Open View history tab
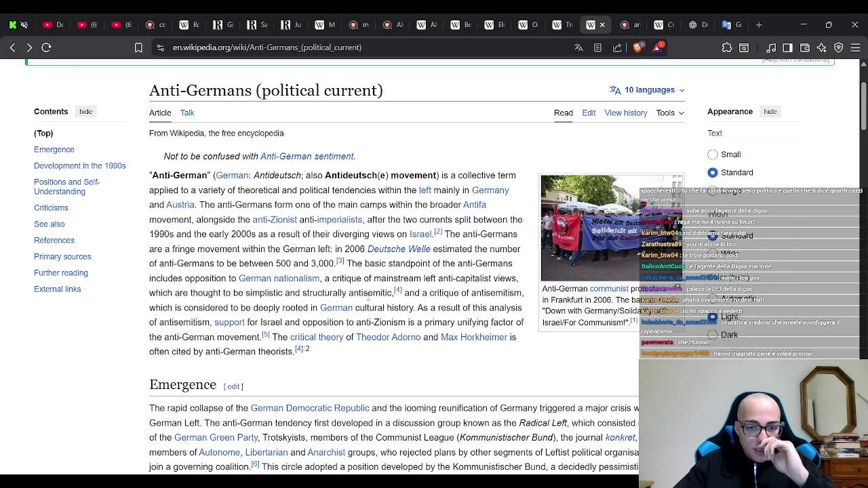Screen dimensions: 868x488 pos(626,113)
